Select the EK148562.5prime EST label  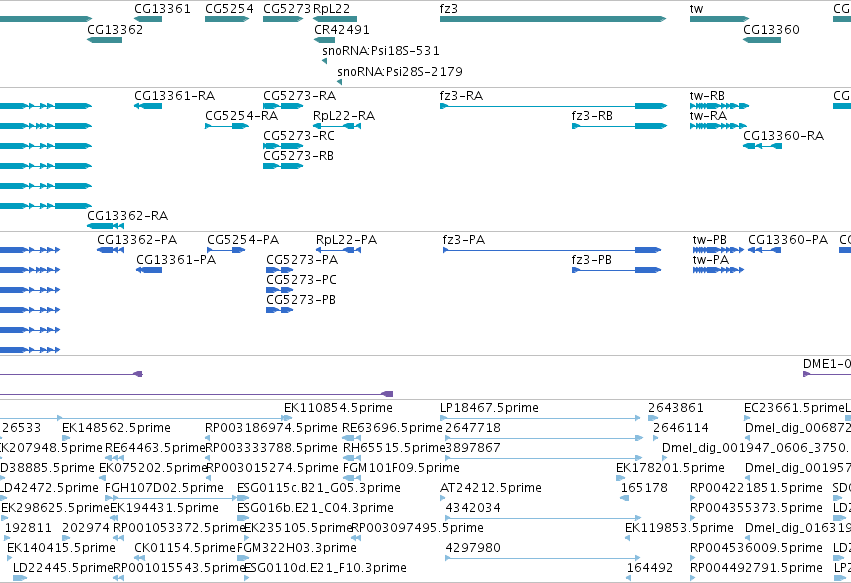116,428
